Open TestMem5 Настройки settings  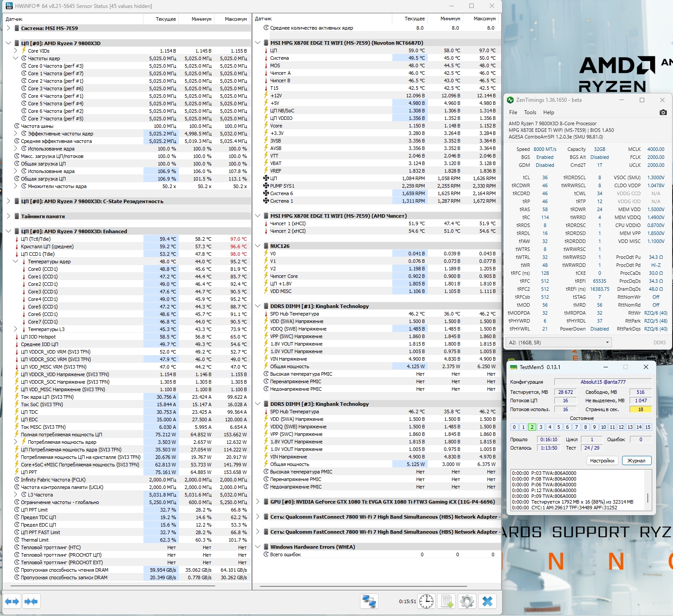point(602,461)
